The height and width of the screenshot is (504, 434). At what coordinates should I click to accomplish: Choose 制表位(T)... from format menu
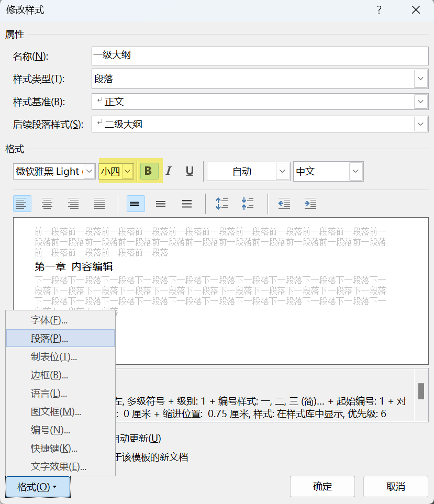[x=60, y=356]
